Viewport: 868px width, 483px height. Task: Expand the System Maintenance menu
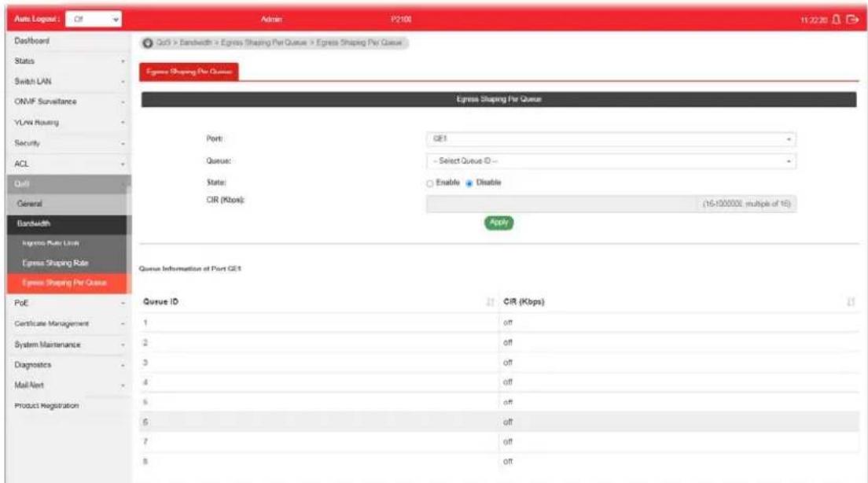coord(68,345)
